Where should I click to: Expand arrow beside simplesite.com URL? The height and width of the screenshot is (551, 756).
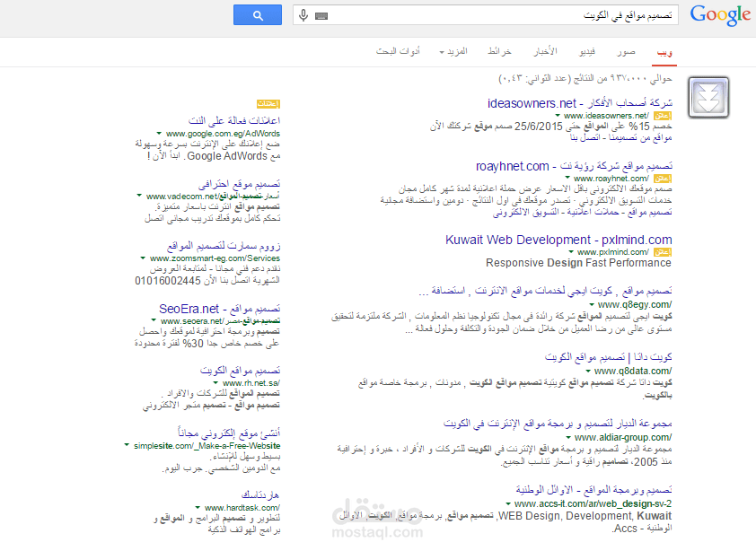127,445
